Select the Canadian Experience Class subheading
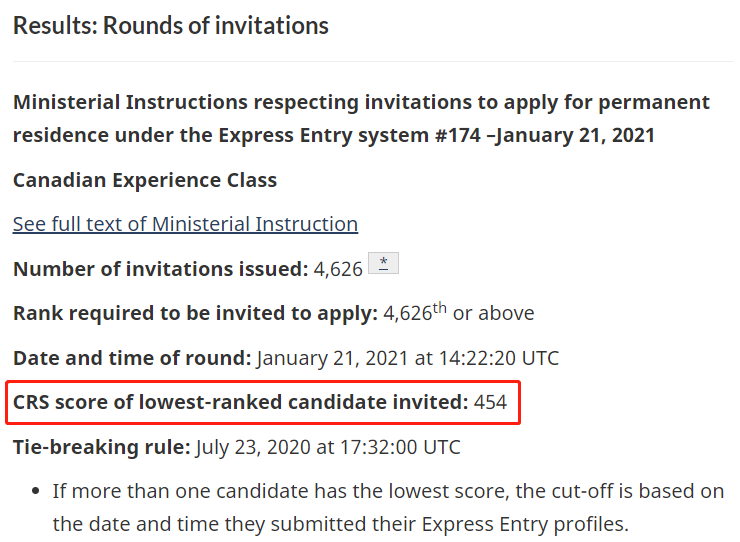 pyautogui.click(x=145, y=180)
